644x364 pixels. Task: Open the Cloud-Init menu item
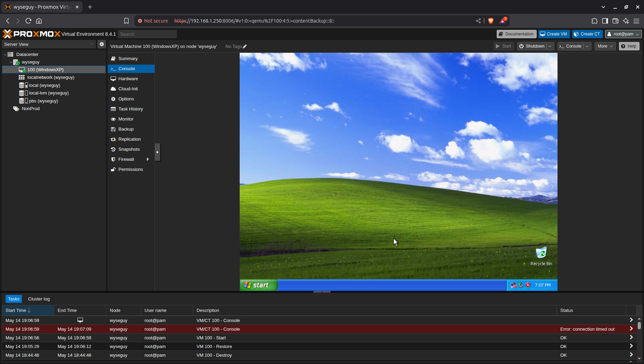pyautogui.click(x=131, y=89)
